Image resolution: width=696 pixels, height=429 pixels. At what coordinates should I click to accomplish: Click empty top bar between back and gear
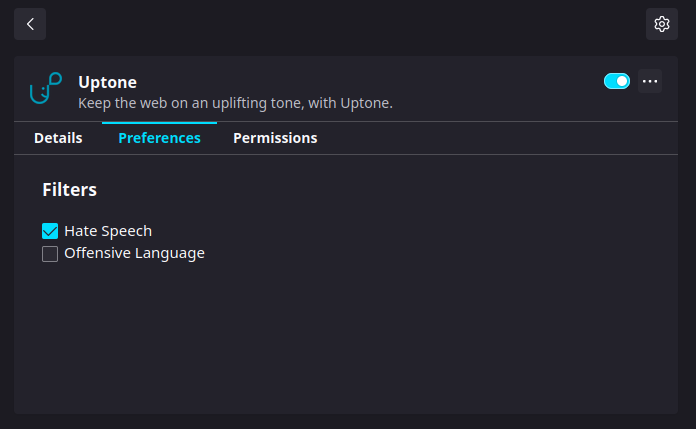click(x=340, y=24)
